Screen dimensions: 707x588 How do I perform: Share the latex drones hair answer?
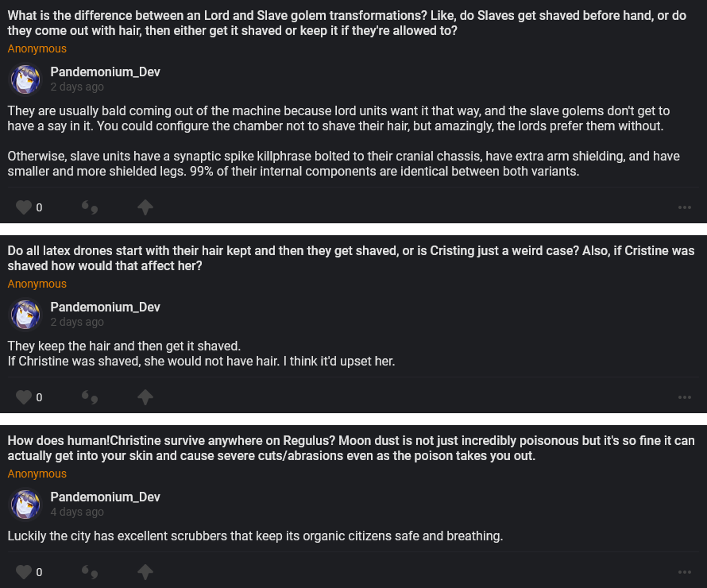click(145, 397)
